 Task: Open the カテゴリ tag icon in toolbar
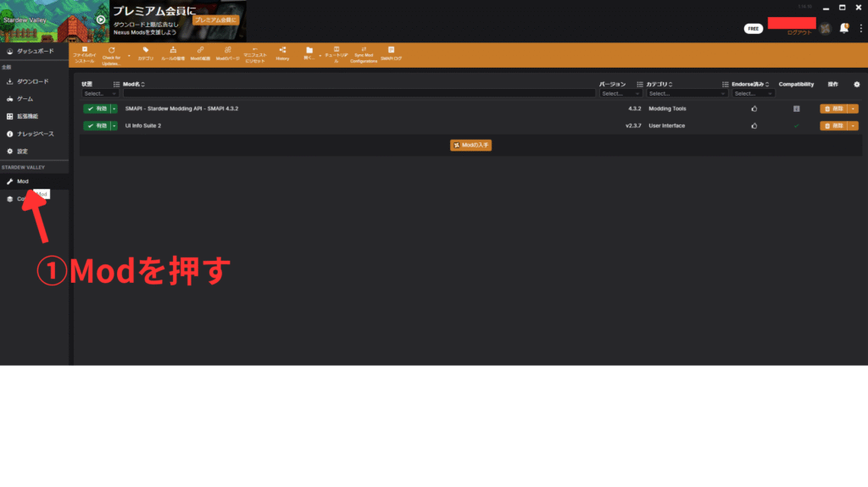(146, 54)
